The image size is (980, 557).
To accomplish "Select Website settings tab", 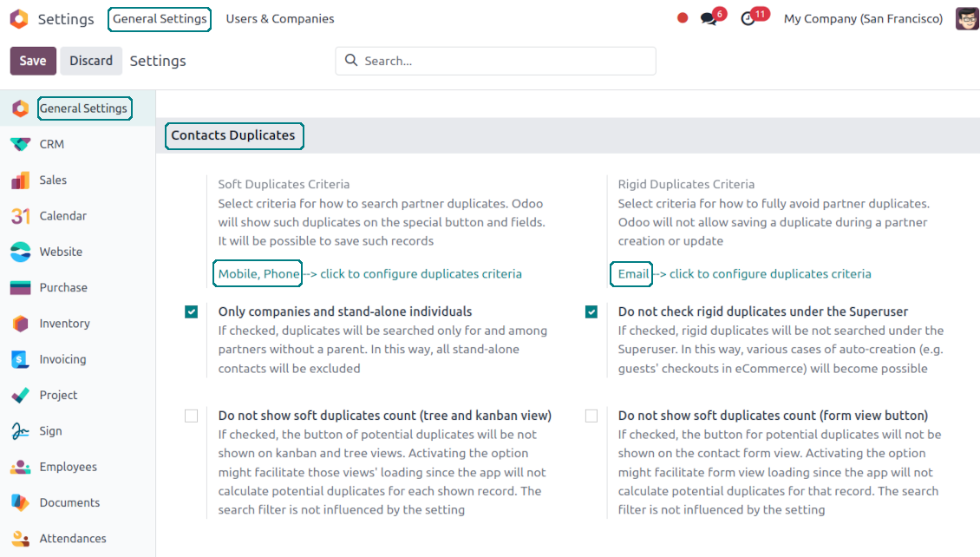I will coord(61,252).
